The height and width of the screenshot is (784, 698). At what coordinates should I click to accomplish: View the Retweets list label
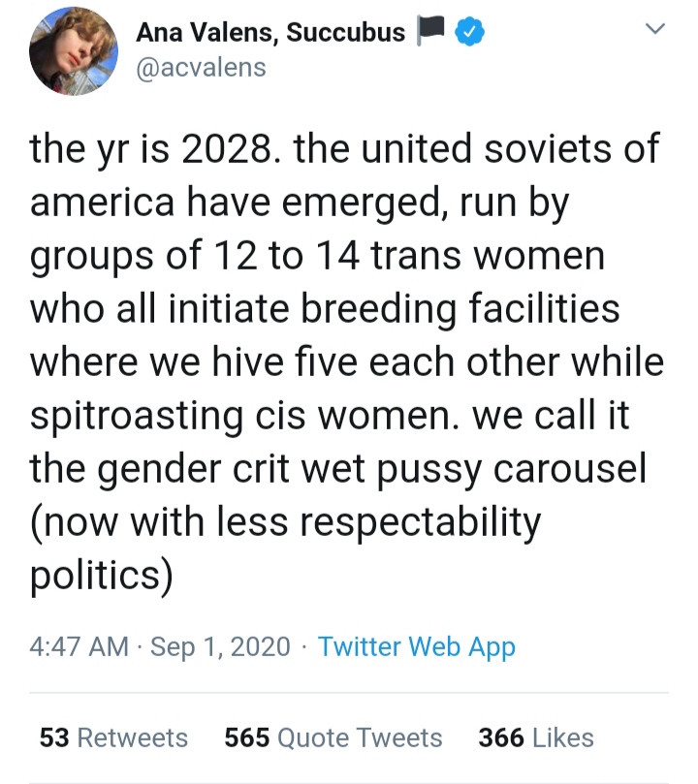[133, 738]
